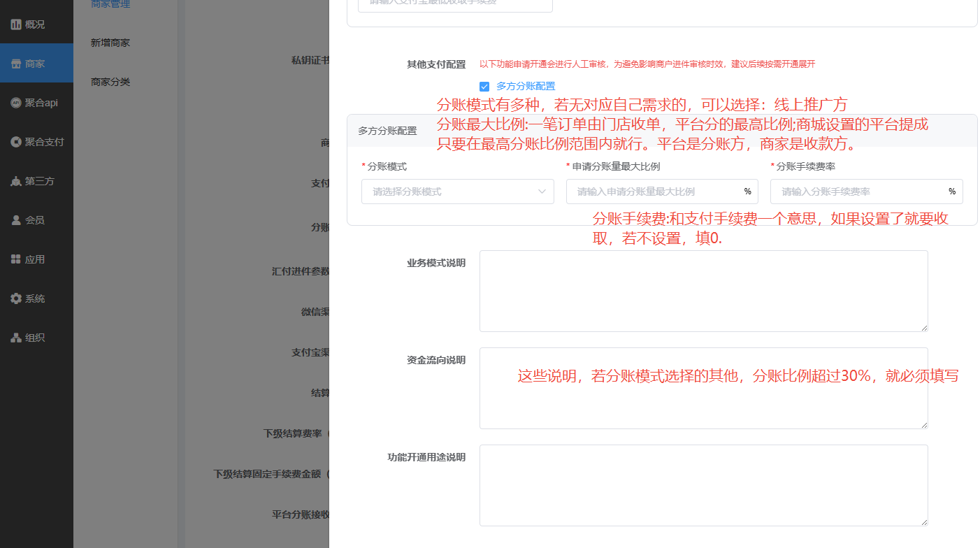The height and width of the screenshot is (548, 980).
Task: Focus the 分账手续费率 input field
Action: (x=858, y=192)
